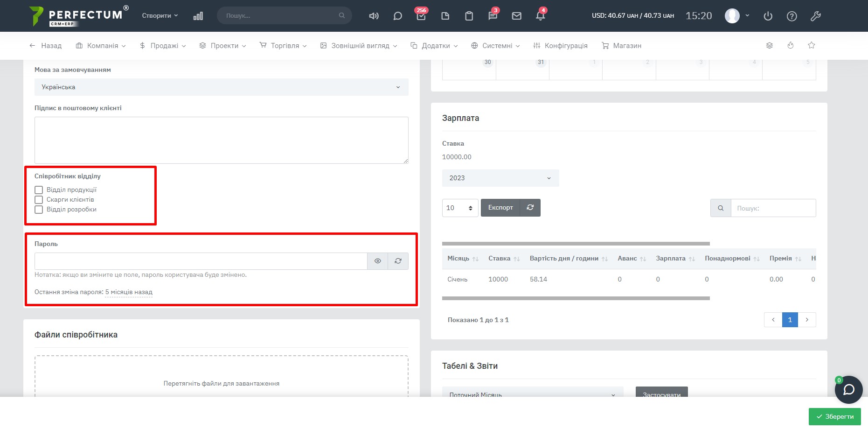Open the Конфігурація menu item
This screenshot has width=868, height=429.
560,46
